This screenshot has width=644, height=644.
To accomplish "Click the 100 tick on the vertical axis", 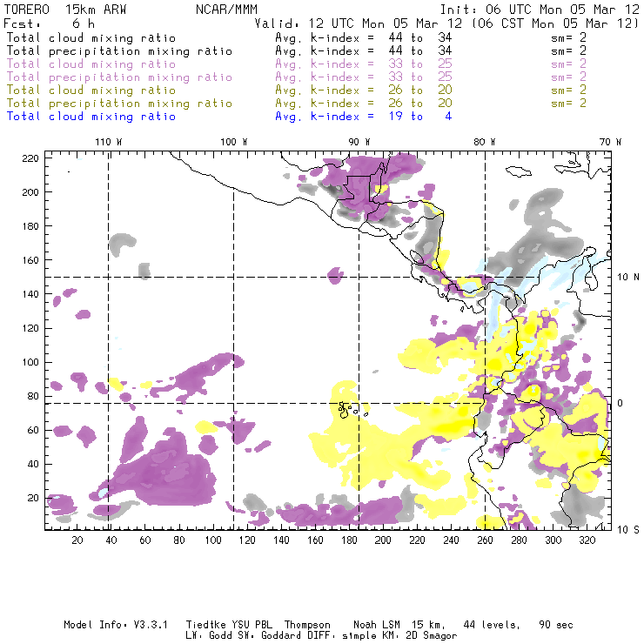I will tap(30, 362).
